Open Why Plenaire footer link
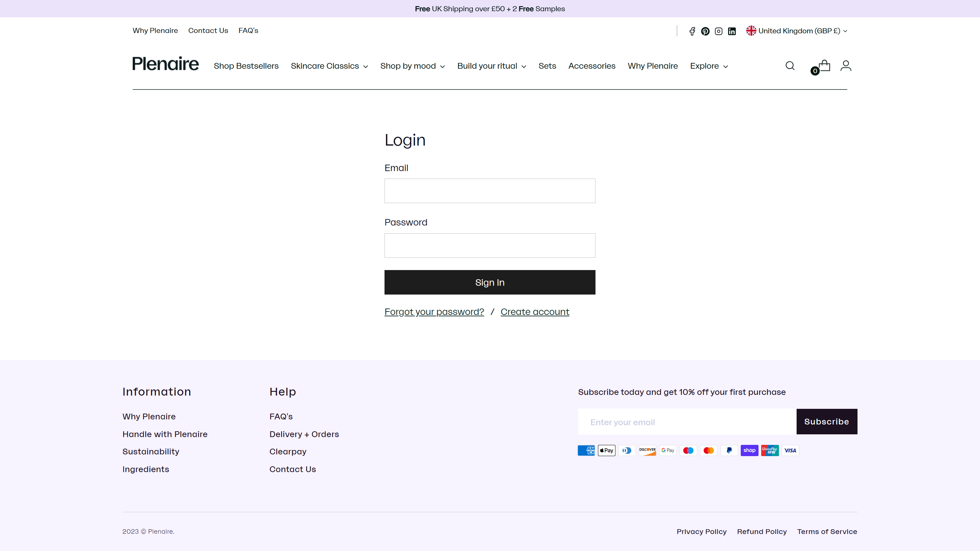 149,416
